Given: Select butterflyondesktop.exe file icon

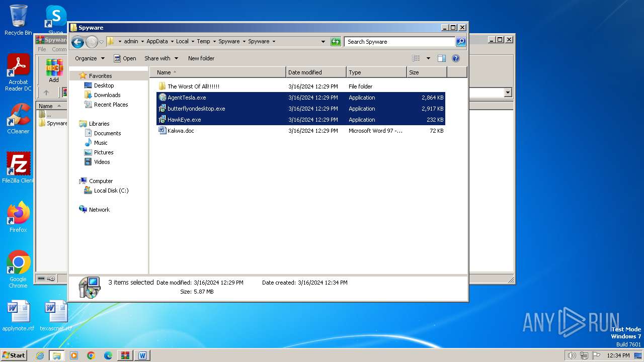Looking at the screenshot, I should (162, 109).
